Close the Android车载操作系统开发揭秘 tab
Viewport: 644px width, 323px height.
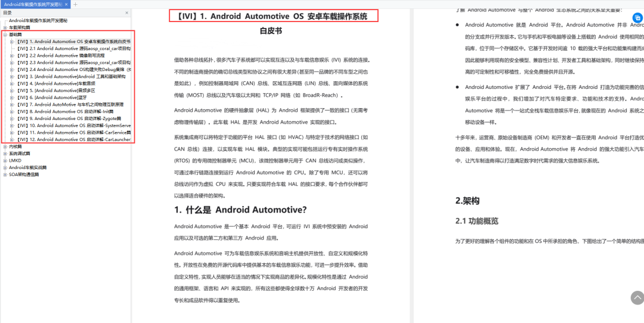pyautogui.click(x=66, y=4)
